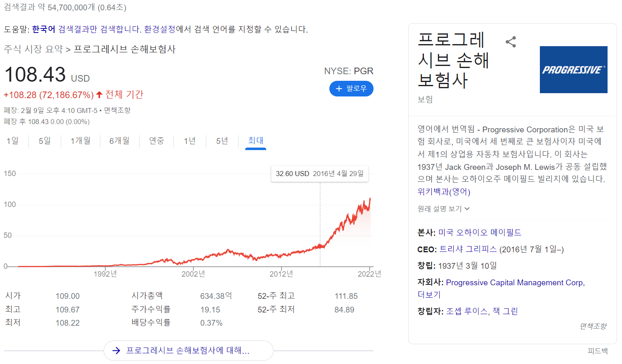Select the 연중 year-to-date tab
The width and height of the screenshot is (622, 364).
(156, 141)
